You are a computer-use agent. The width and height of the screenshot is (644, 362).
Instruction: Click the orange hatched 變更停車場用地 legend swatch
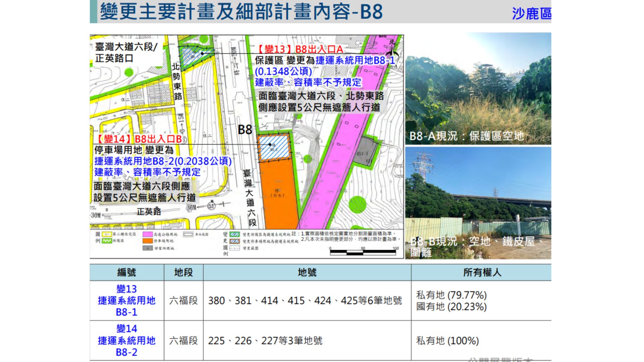235,241
